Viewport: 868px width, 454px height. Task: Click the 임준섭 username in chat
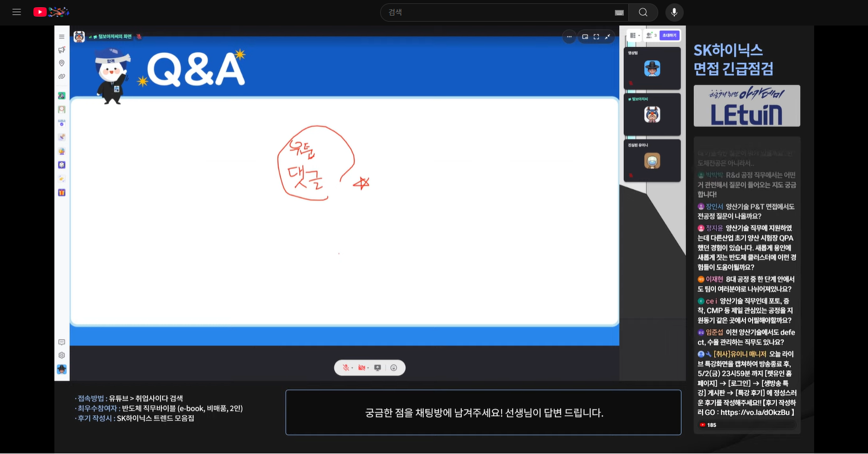[x=714, y=332]
